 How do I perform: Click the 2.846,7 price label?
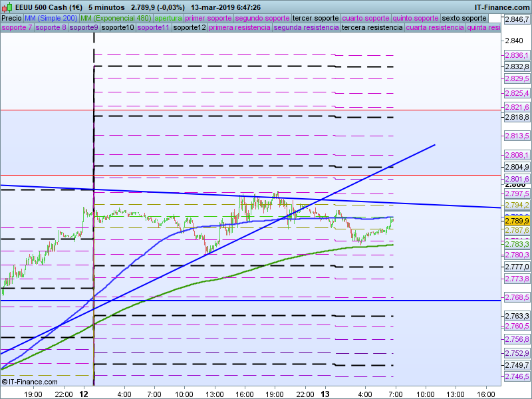[517, 19]
